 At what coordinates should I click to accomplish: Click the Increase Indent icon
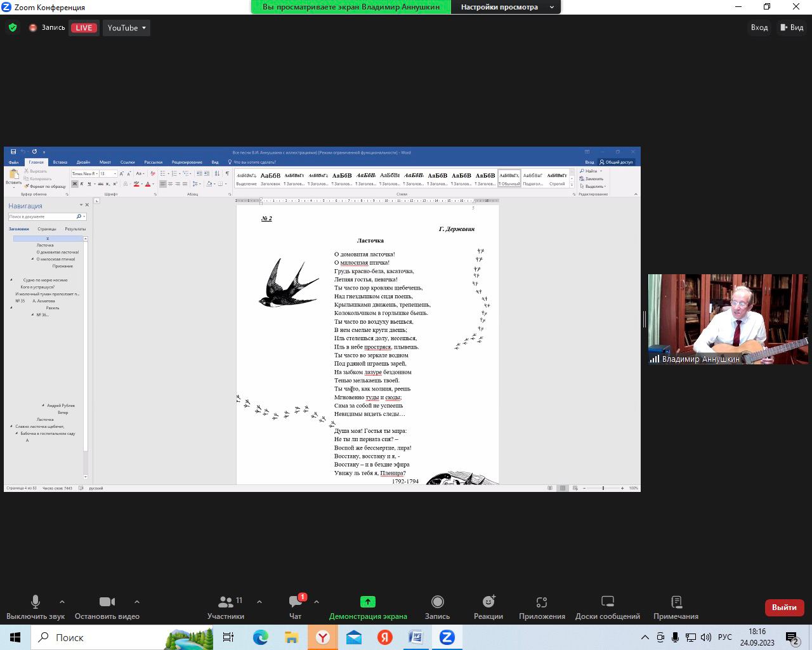click(207, 173)
